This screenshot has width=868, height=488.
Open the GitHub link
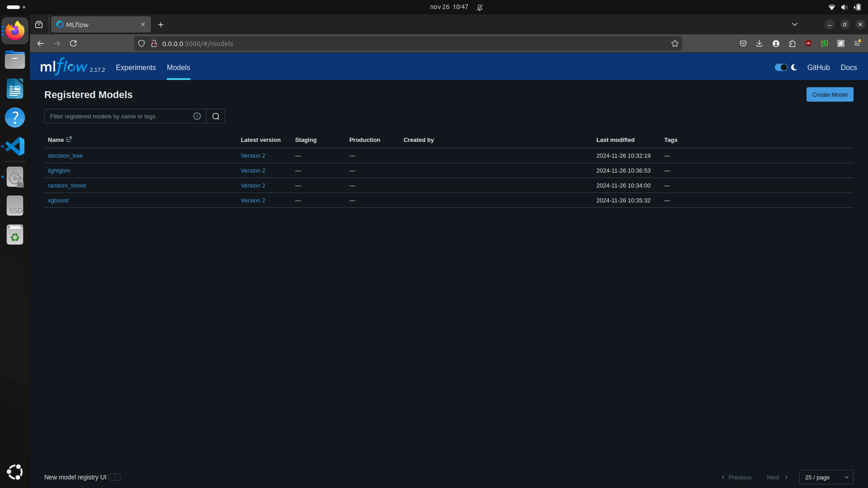(x=818, y=67)
